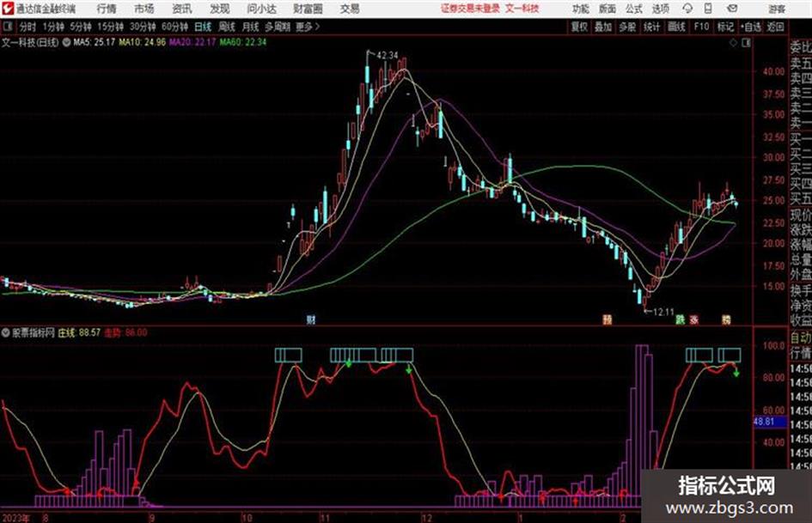Click the MA20: 22.17 value

(x=192, y=42)
